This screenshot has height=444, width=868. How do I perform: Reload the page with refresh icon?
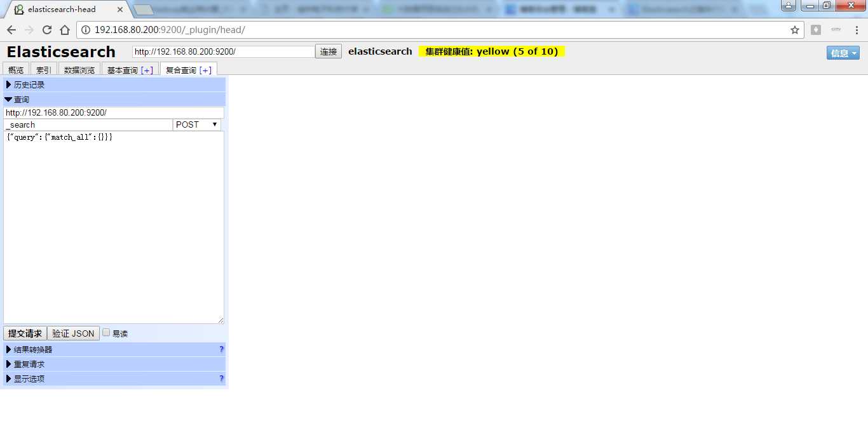coord(47,30)
